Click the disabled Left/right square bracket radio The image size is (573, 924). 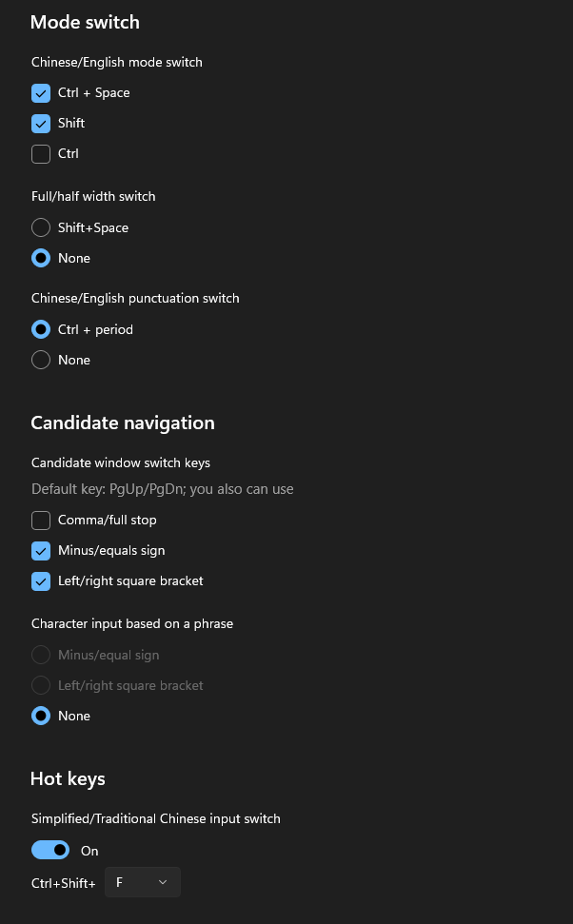coord(40,685)
